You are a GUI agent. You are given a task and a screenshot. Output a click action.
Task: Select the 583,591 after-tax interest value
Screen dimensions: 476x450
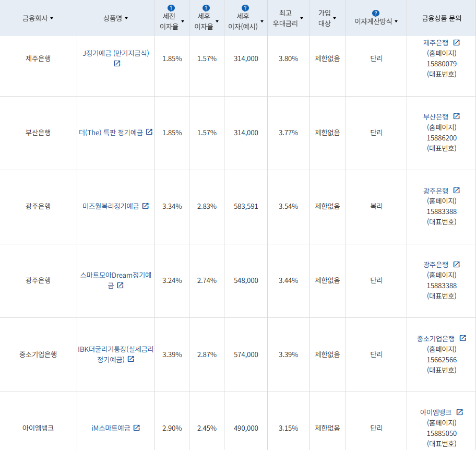pos(246,207)
